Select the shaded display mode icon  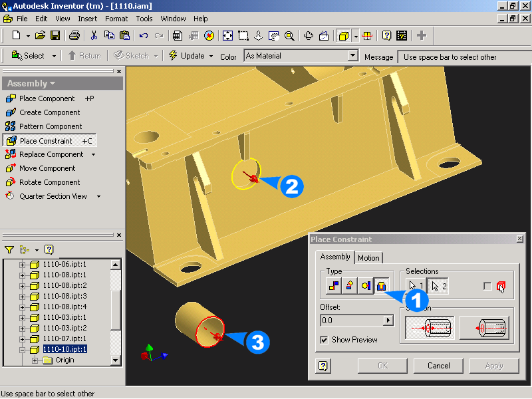coord(344,35)
